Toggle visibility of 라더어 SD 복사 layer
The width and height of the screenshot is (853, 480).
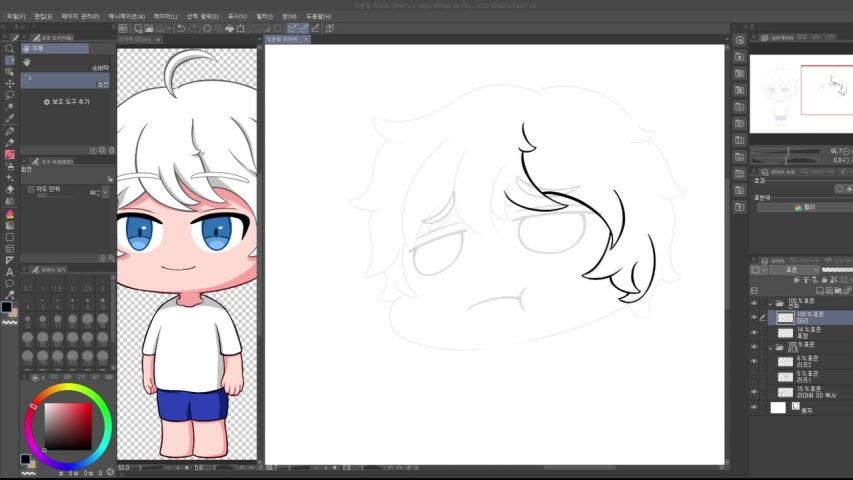pos(754,392)
